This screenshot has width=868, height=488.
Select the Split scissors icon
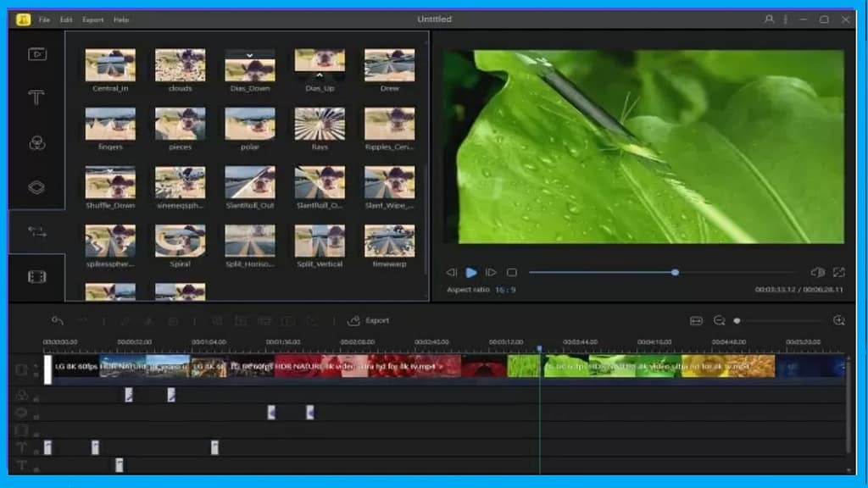tap(125, 321)
